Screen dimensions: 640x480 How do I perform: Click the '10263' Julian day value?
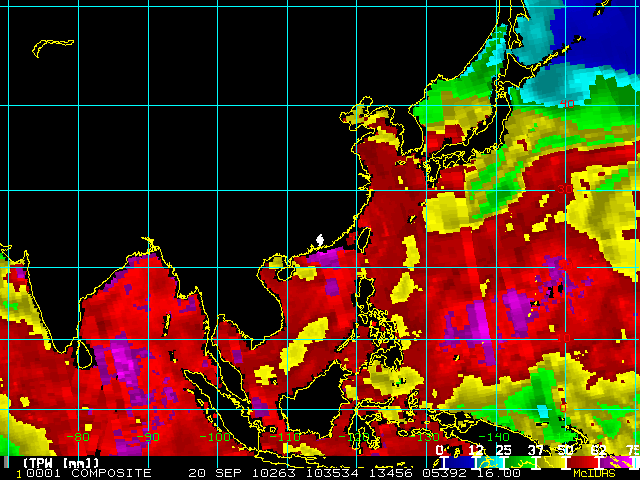click(x=273, y=473)
